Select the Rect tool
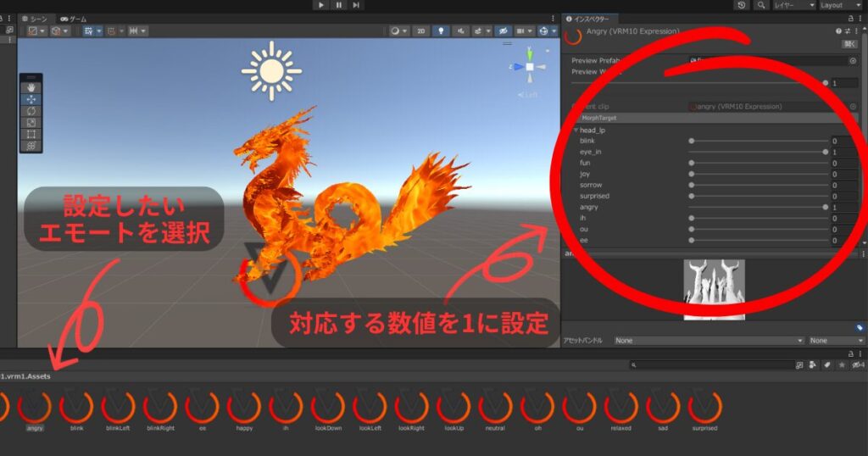The height and width of the screenshot is (456, 868). pos(31,134)
